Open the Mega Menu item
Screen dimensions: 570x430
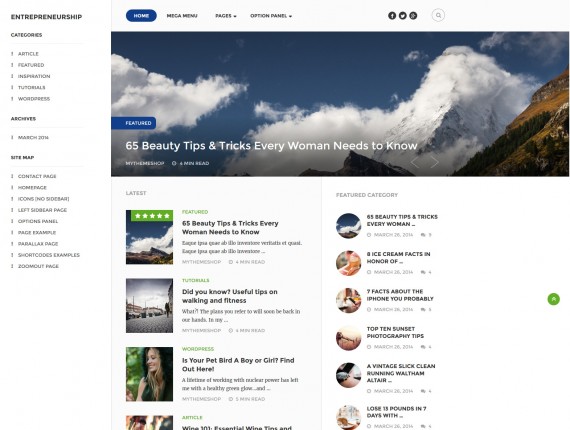[x=182, y=16]
